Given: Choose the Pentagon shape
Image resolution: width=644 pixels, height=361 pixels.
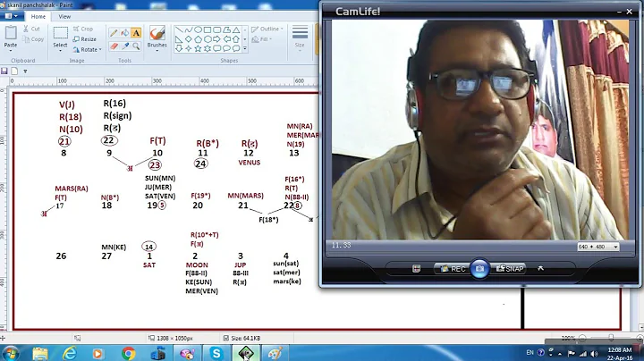Looking at the screenshot, I should (198, 39).
